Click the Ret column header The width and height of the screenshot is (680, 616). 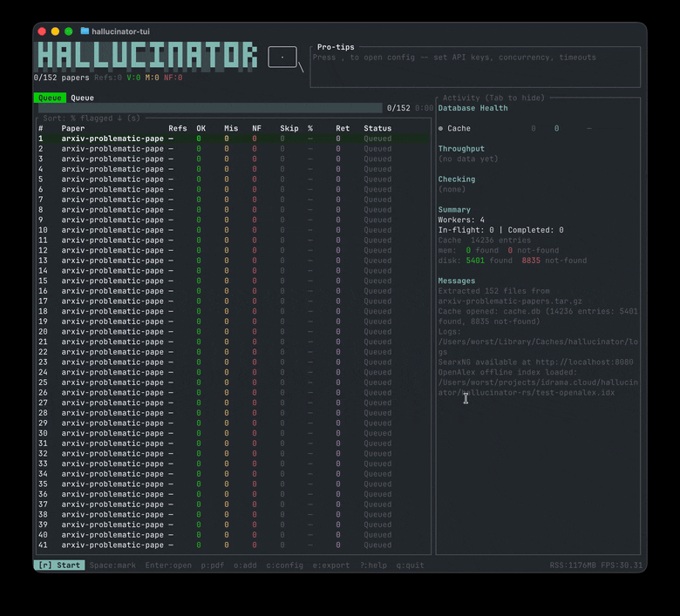[343, 128]
